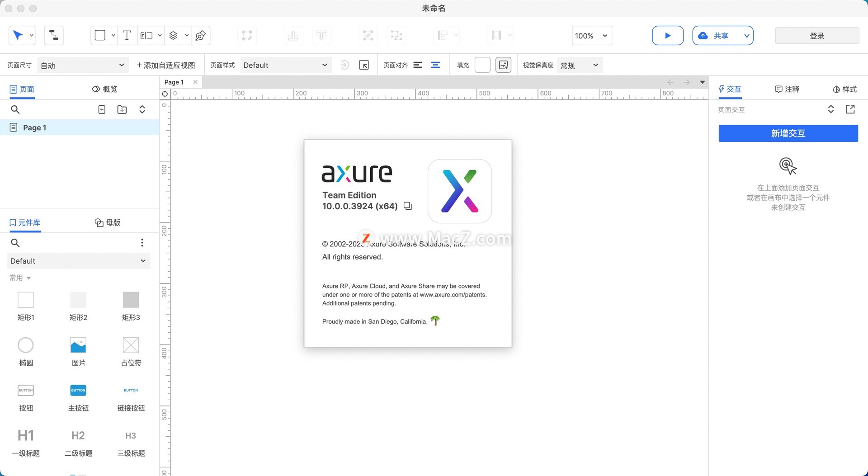This screenshot has width=868, height=476.
Task: Click the library search icon
Action: click(x=15, y=243)
